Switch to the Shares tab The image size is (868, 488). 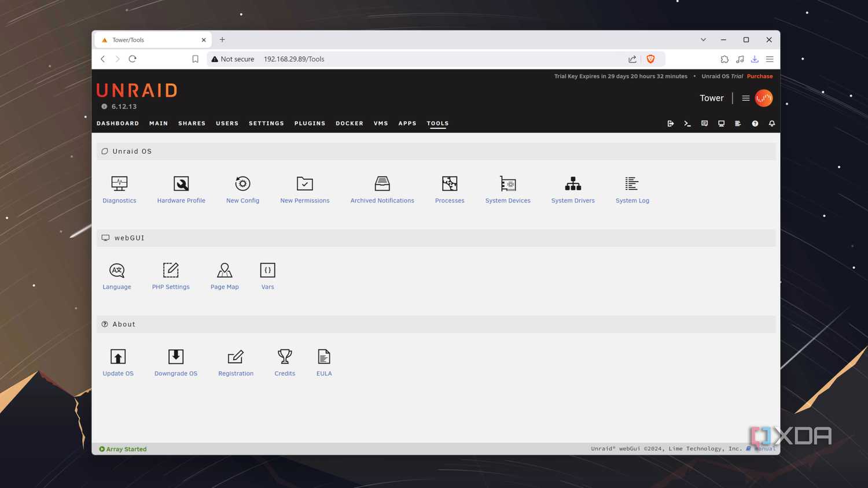coord(192,123)
